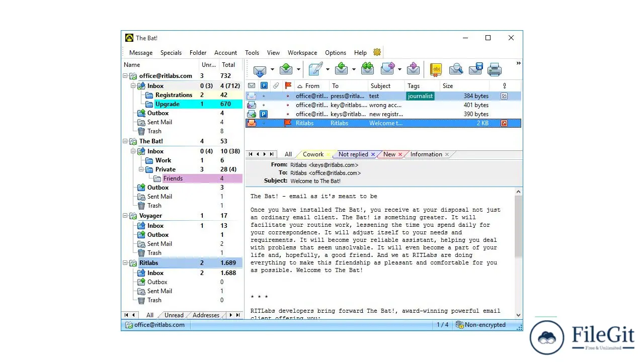Image resolution: width=644 pixels, height=362 pixels.
Task: Select the Upgrade folder
Action: 168,104
